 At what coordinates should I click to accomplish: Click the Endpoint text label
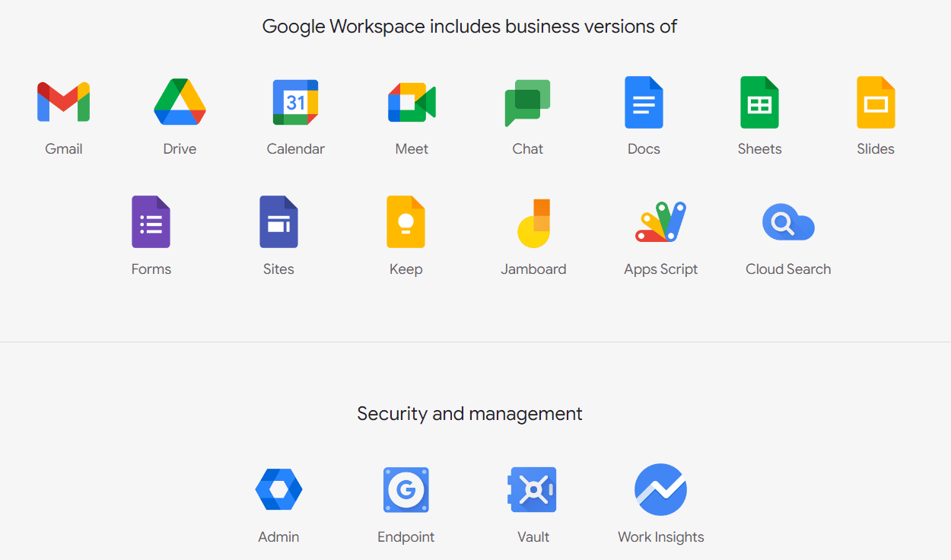[x=406, y=537]
